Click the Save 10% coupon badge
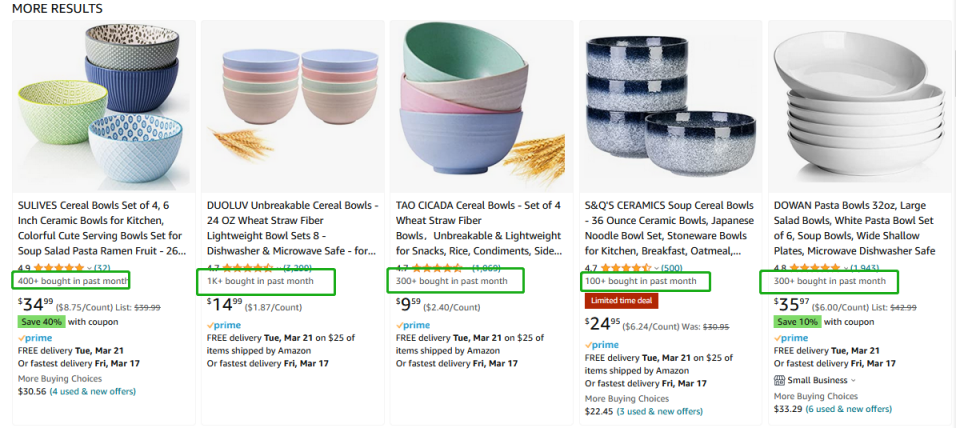 pos(796,321)
